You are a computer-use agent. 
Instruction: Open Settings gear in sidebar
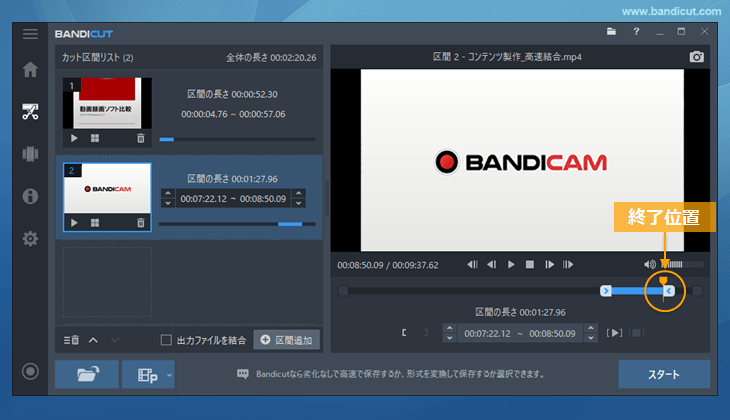[30, 239]
